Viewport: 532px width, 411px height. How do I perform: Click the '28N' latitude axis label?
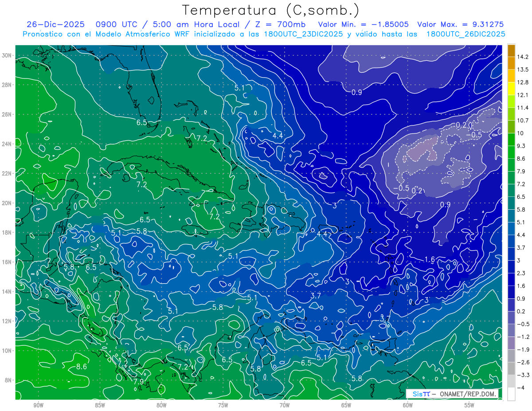click(7, 85)
